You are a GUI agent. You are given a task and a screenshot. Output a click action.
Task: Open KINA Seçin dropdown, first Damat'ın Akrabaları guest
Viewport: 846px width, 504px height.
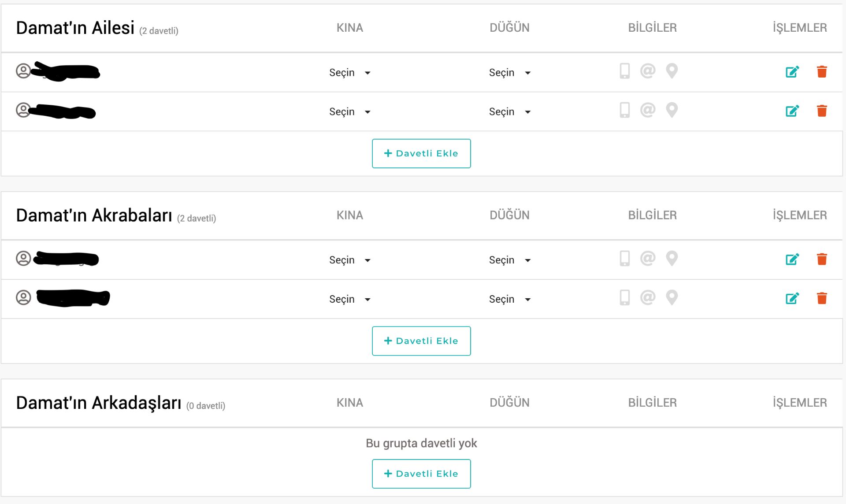pos(350,260)
